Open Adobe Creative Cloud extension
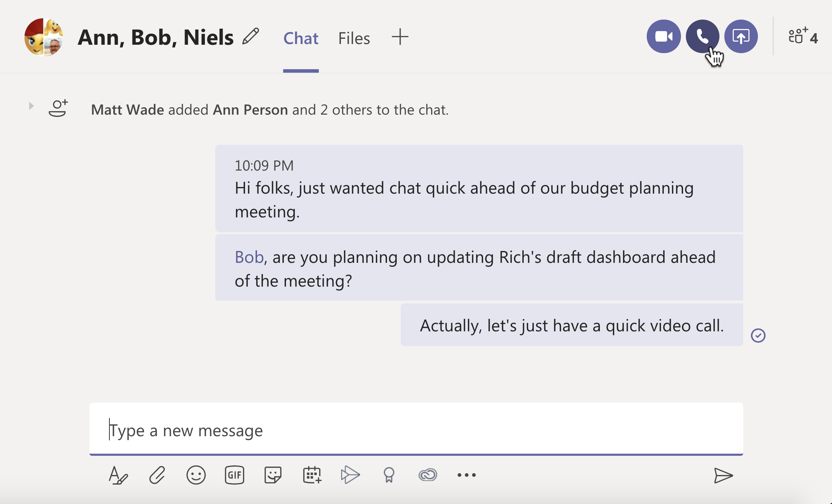 pyautogui.click(x=428, y=475)
